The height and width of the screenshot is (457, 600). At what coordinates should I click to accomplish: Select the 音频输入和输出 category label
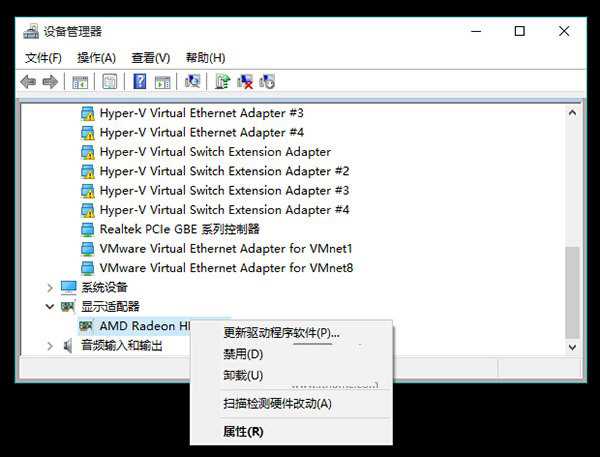point(122,346)
